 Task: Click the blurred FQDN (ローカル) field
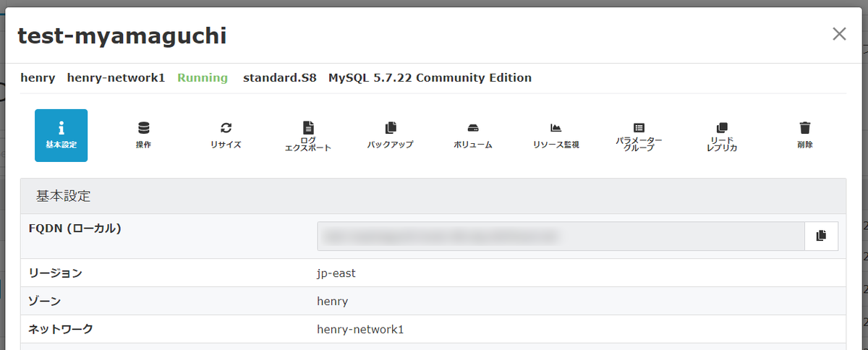tap(561, 236)
